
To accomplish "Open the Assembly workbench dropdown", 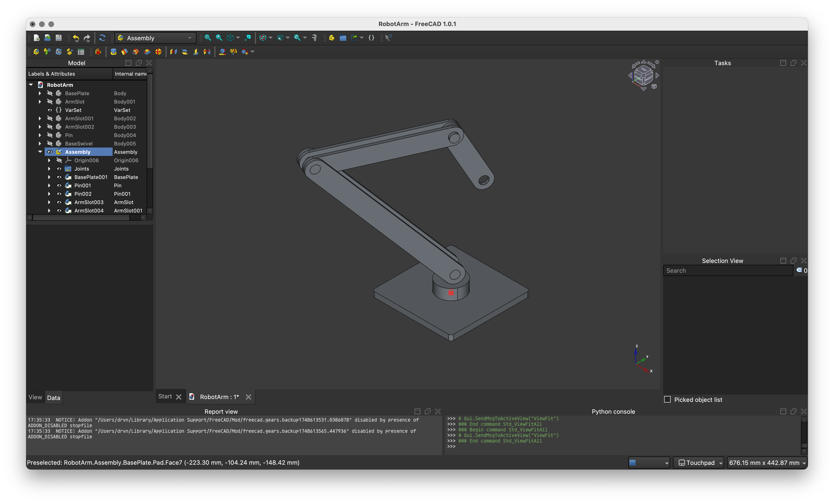I will pos(155,38).
